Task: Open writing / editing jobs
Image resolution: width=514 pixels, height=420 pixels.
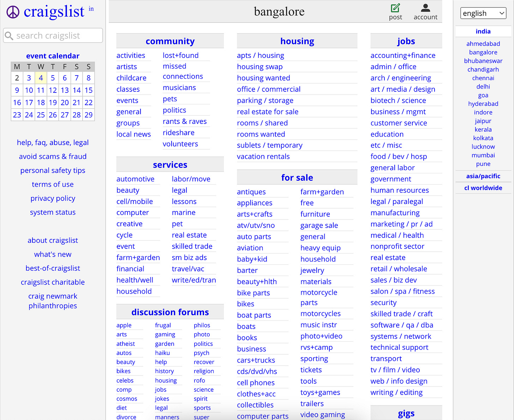Action: click(x=396, y=392)
